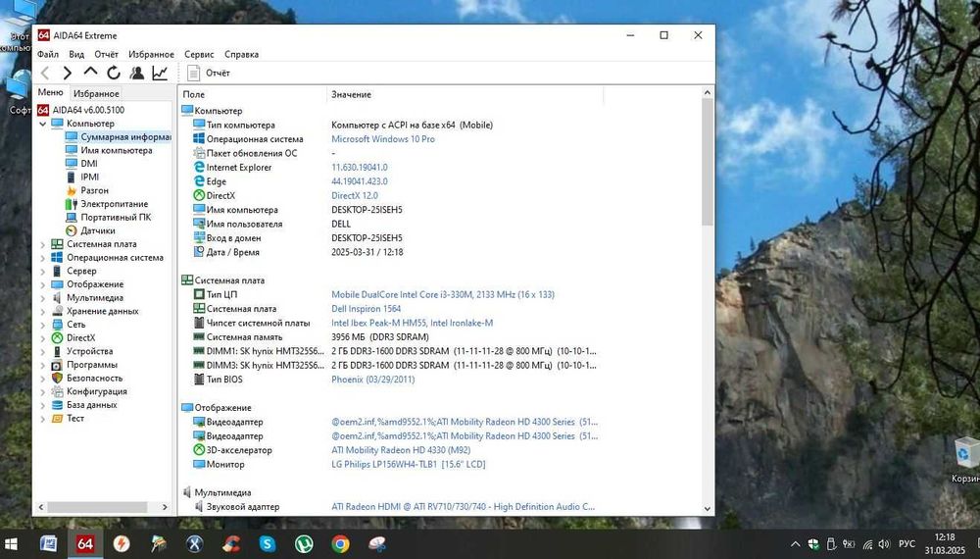Open the Intel Ibex Peak-M HM55 chipset link
Image resolution: width=980 pixels, height=559 pixels.
pyautogui.click(x=412, y=324)
